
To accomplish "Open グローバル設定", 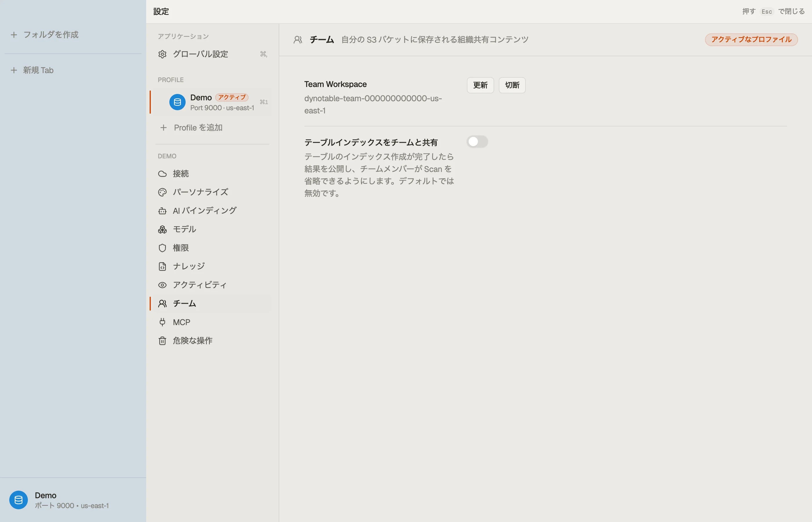I will pos(212,54).
